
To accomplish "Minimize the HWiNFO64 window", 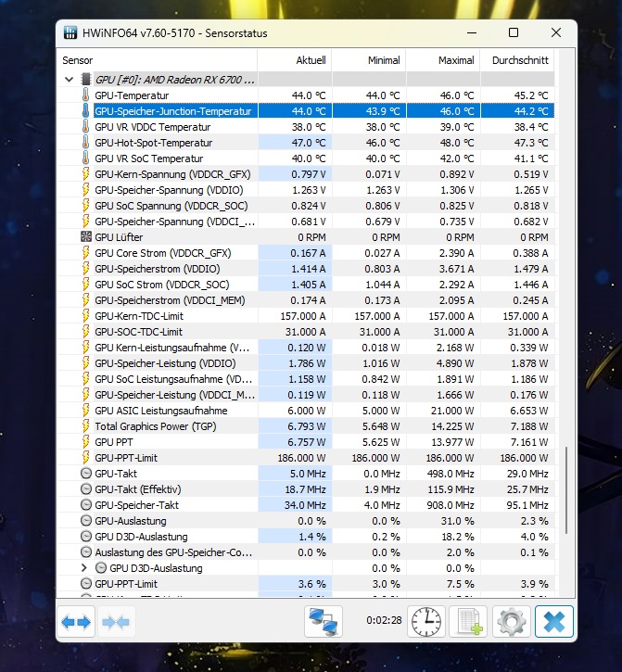I will point(472,32).
